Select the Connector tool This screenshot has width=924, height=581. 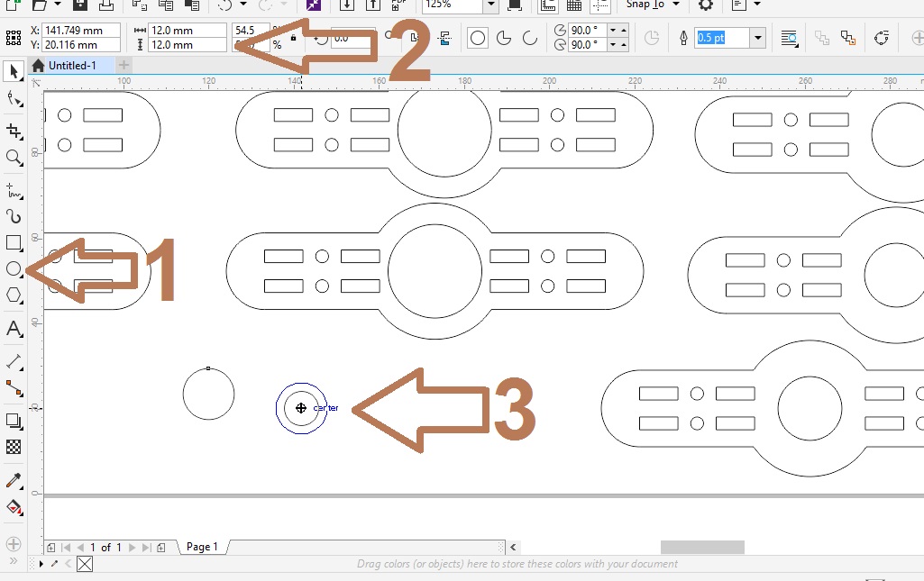pos(14,388)
